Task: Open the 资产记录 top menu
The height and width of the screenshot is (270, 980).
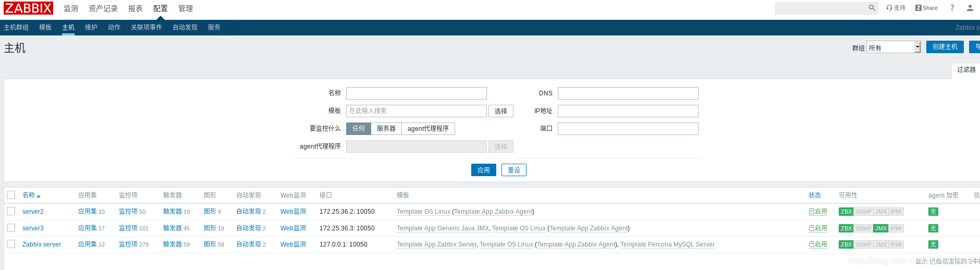Action: (103, 8)
